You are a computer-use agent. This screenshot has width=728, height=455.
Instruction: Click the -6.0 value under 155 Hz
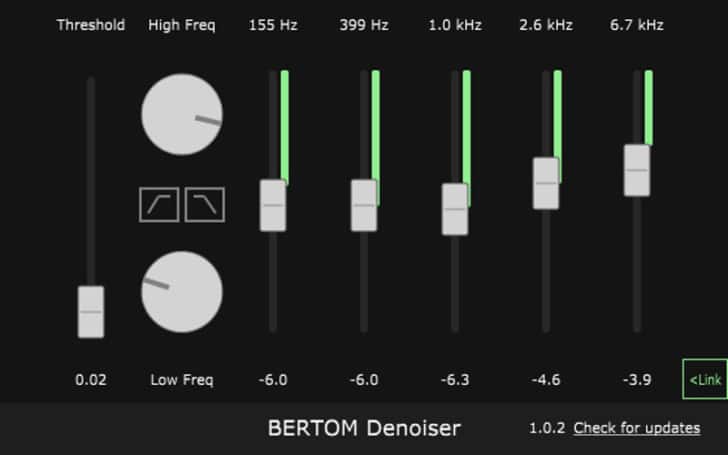[273, 380]
